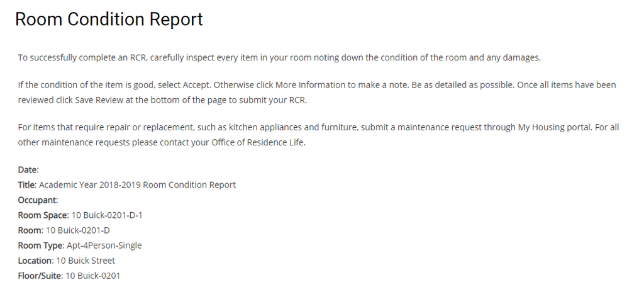The height and width of the screenshot is (289, 644).
Task: Click the paragraph about completing an RCR
Action: 279,58
